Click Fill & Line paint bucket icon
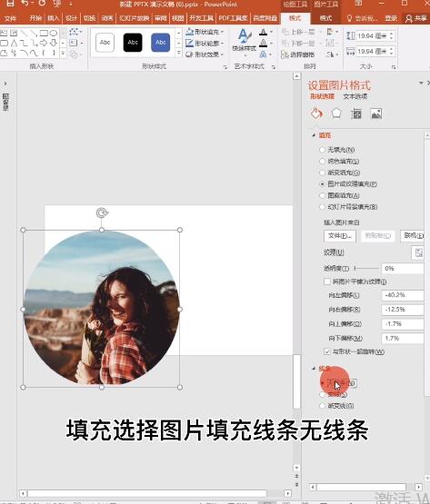The height and width of the screenshot is (504, 430). [x=316, y=114]
